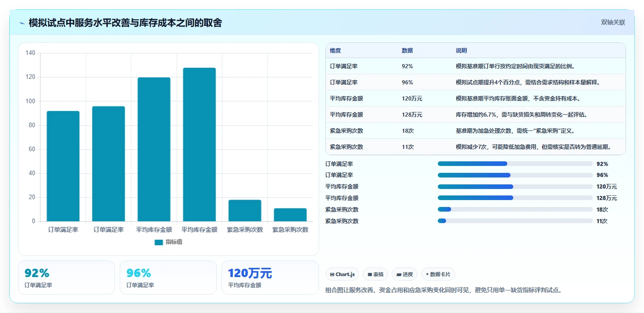Viewport: 644px width, 313px height.
Task: Click the 平均库存金额 table row with 128万元
Action: [x=476, y=115]
